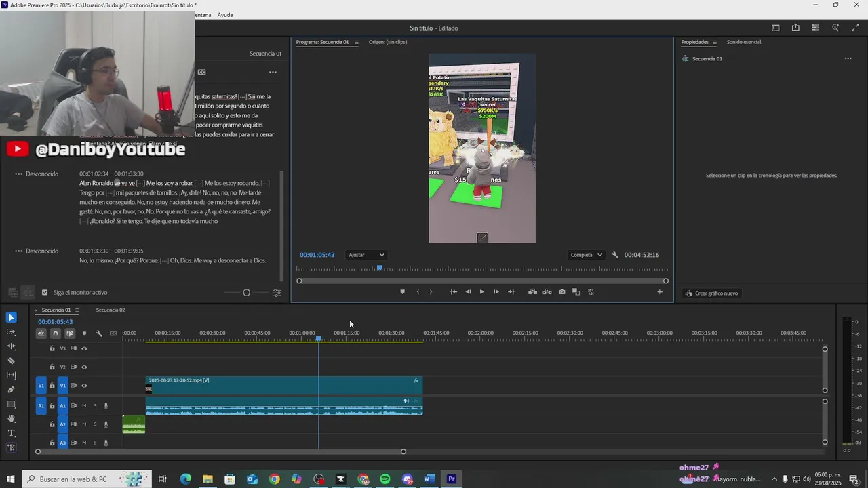Toggle insert sequences as nests
Image resolution: width=868 pixels, height=488 pixels.
click(x=41, y=333)
